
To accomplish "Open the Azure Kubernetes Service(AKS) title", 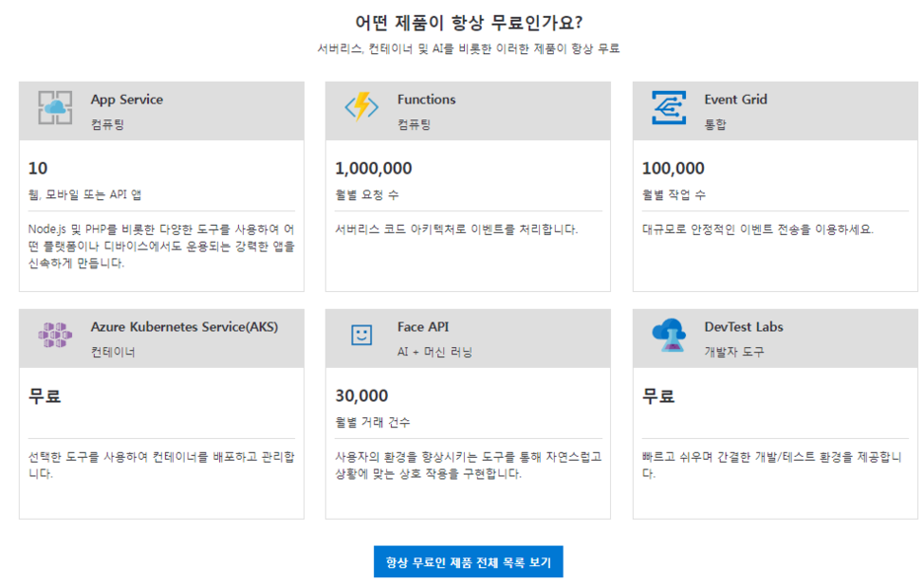I will 185,327.
